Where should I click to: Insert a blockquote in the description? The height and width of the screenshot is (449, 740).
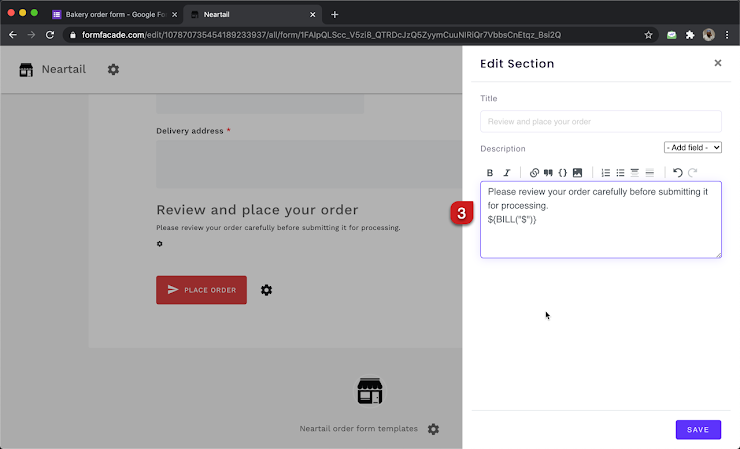click(548, 173)
